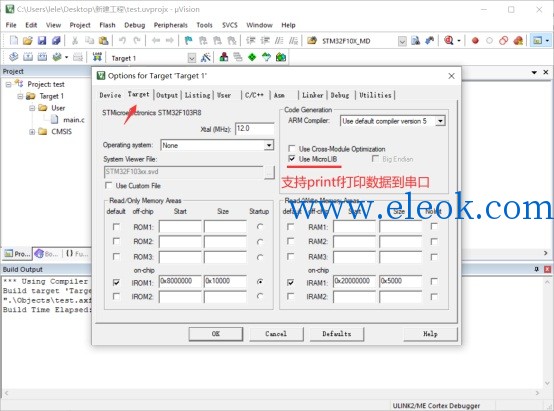Screen dimensions: 554x411
Task: Click the New file icon in toolbar
Action: pyautogui.click(x=14, y=40)
